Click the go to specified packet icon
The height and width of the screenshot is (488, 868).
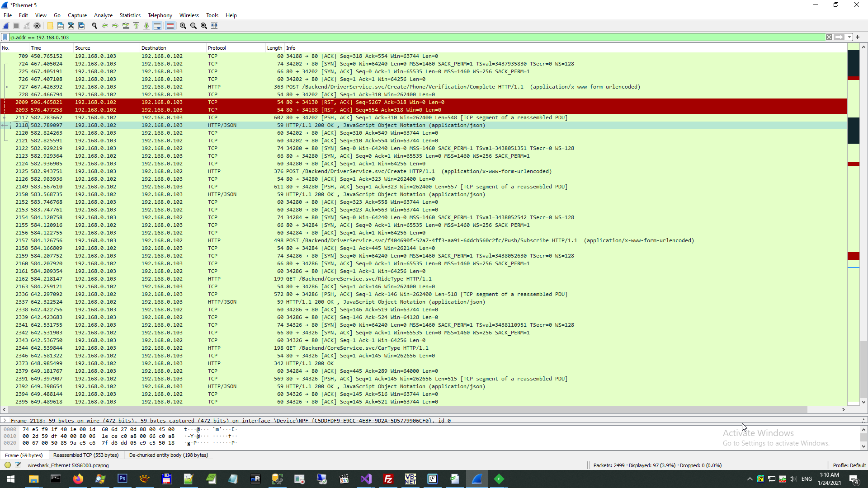coord(126,26)
